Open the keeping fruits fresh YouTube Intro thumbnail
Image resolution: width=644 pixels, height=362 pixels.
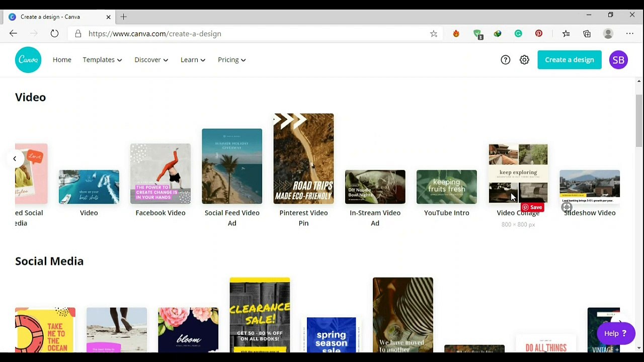[447, 187]
